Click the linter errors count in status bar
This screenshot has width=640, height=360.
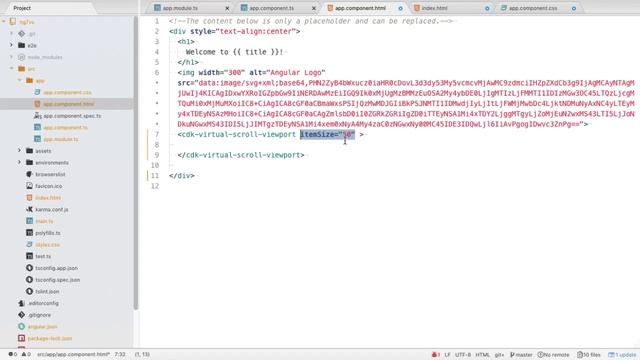pyautogui.click(x=13, y=354)
